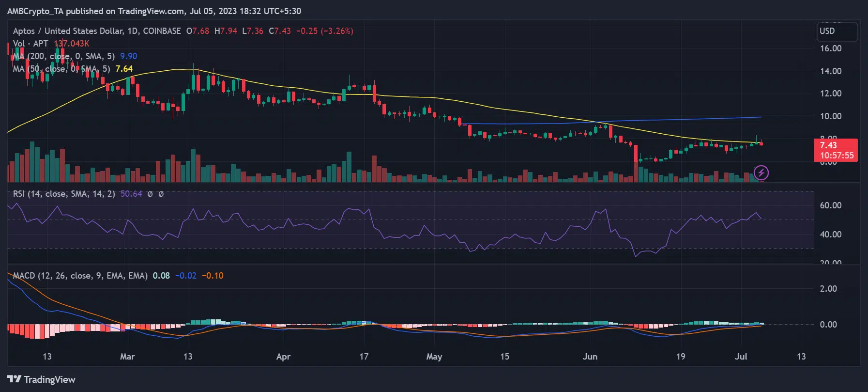The image size is (868, 392).
Task: Click the 14.00 price axis label
Action: click(831, 71)
